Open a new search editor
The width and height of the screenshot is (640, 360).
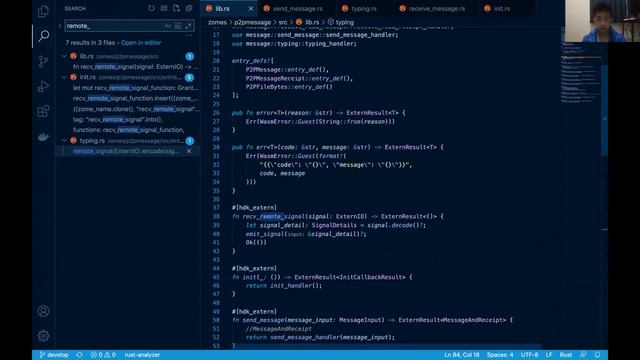(x=176, y=8)
